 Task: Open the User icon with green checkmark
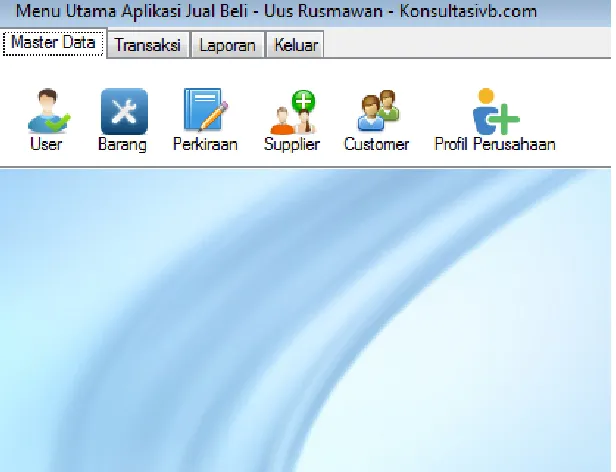[49, 111]
